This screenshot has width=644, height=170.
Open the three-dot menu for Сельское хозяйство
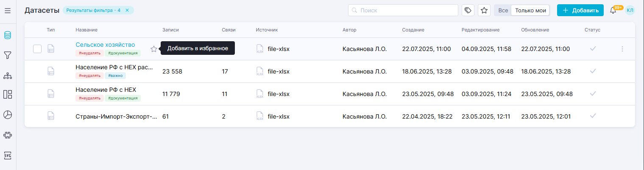point(622,49)
